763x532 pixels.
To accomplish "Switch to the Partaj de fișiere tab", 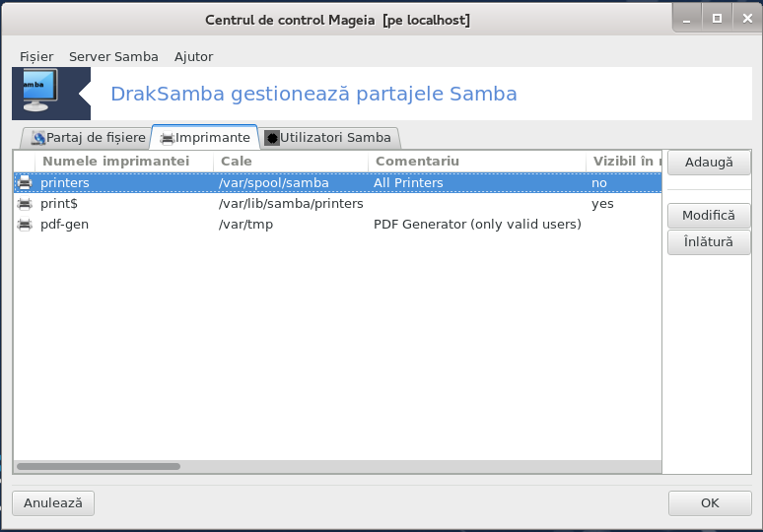I will click(x=87, y=138).
